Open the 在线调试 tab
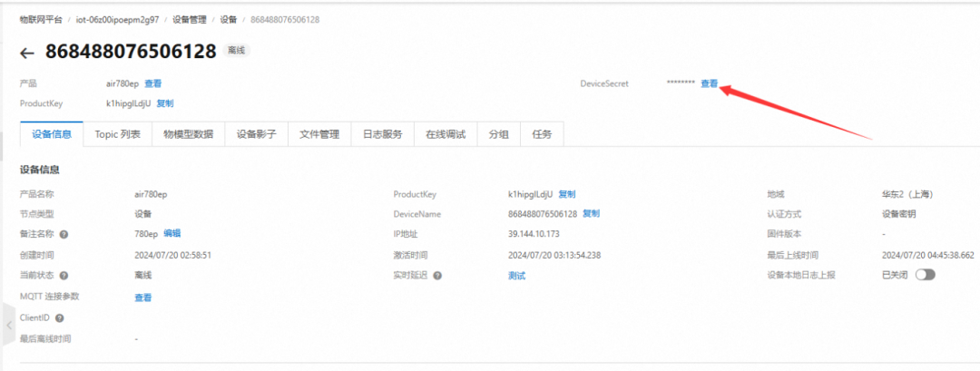This screenshot has height=371, width=980. pos(446,134)
